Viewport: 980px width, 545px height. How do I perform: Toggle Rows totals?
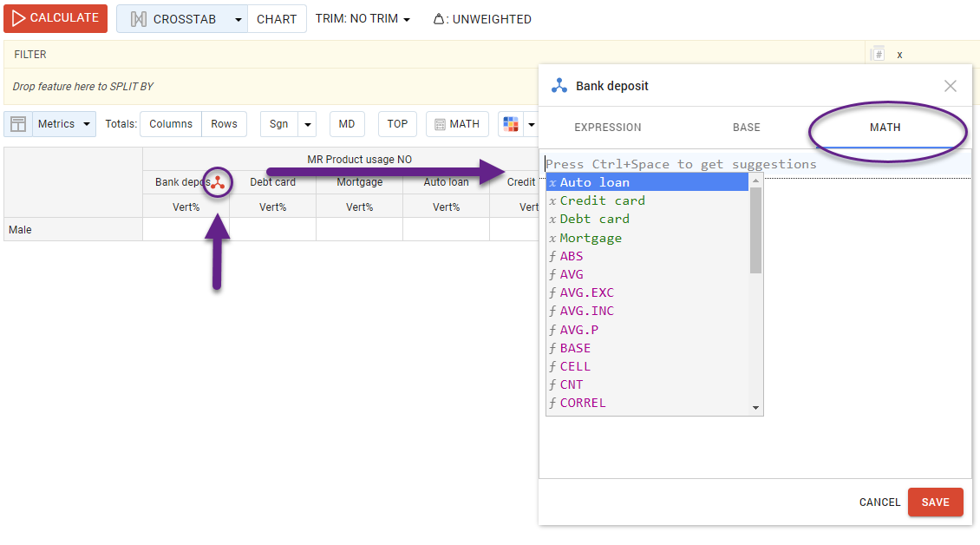tap(224, 124)
